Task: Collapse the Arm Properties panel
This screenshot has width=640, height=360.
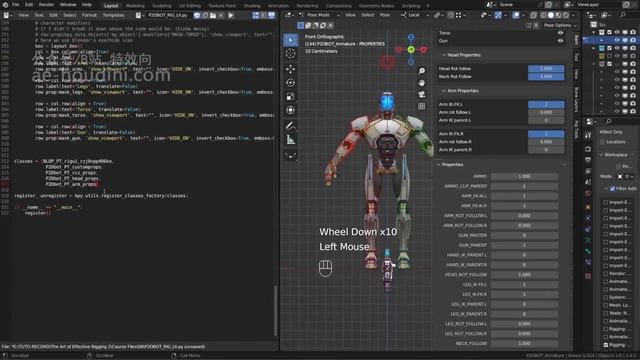Action: (444, 91)
